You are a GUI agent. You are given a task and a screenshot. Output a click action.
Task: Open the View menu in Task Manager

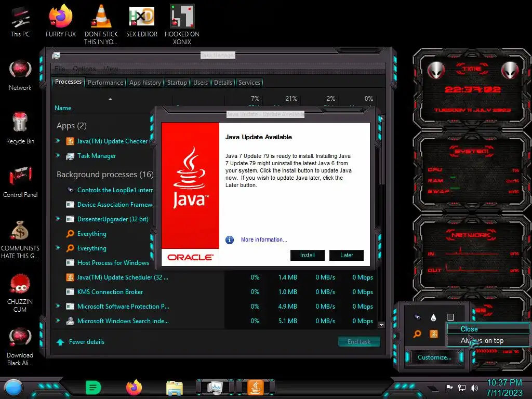(111, 69)
